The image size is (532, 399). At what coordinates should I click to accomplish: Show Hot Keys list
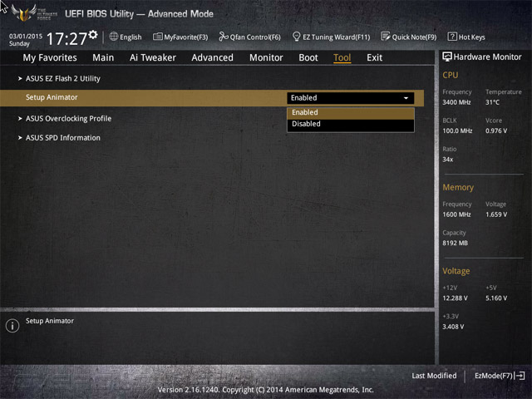coord(471,37)
